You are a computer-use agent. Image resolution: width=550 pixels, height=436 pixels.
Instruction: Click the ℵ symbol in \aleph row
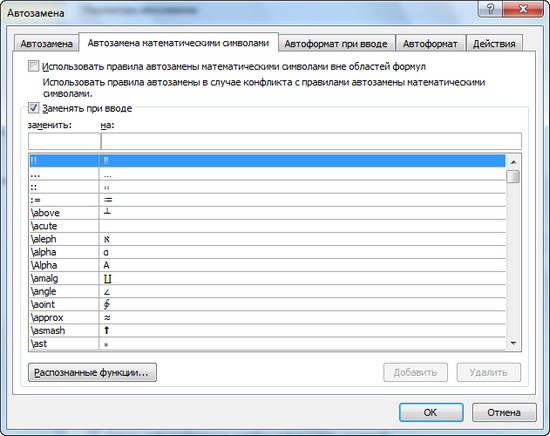click(107, 240)
